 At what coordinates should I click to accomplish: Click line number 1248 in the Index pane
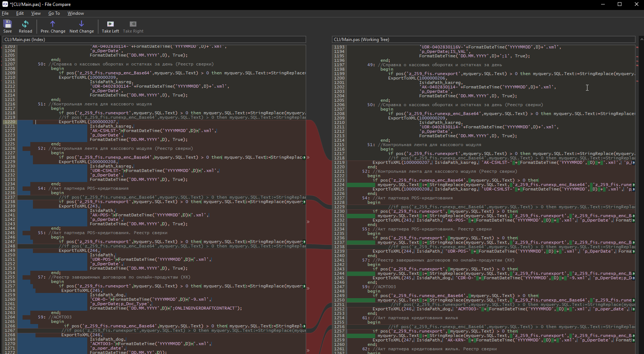coord(10,246)
